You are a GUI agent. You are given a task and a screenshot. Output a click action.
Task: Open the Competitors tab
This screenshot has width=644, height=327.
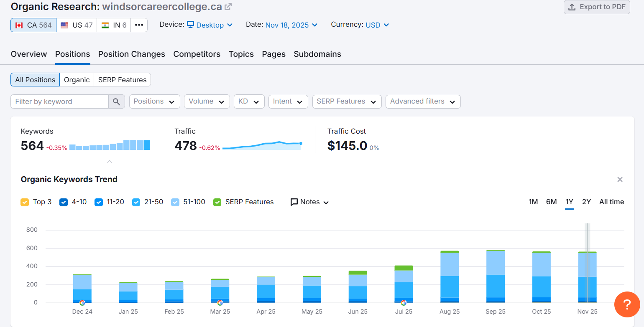197,54
